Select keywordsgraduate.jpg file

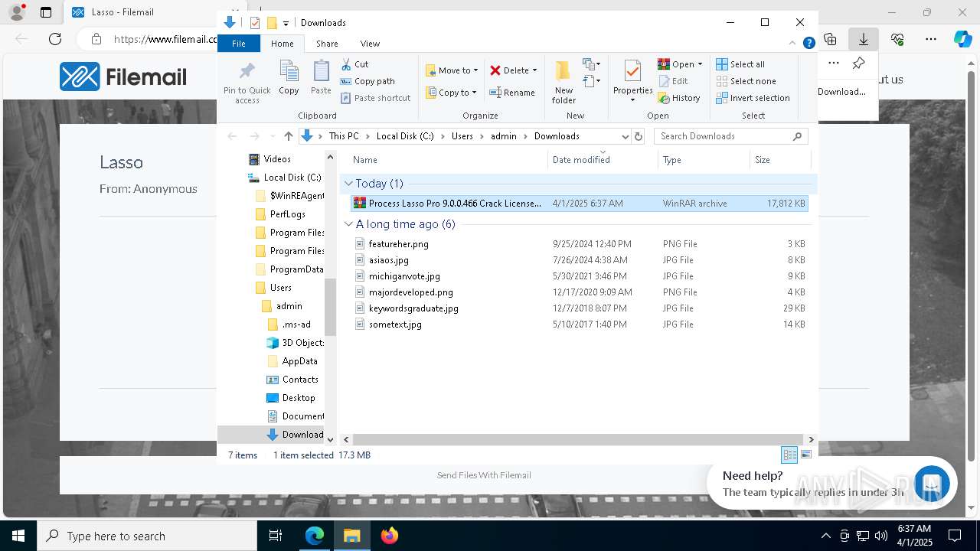coord(580,308)
